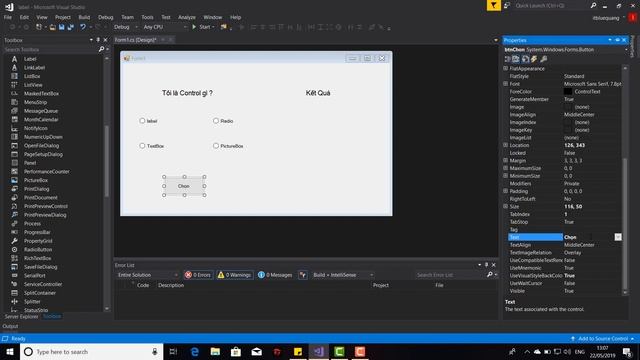Open the btnChon object selector dropdown
Screen dimensions: 640x360
click(x=627, y=50)
